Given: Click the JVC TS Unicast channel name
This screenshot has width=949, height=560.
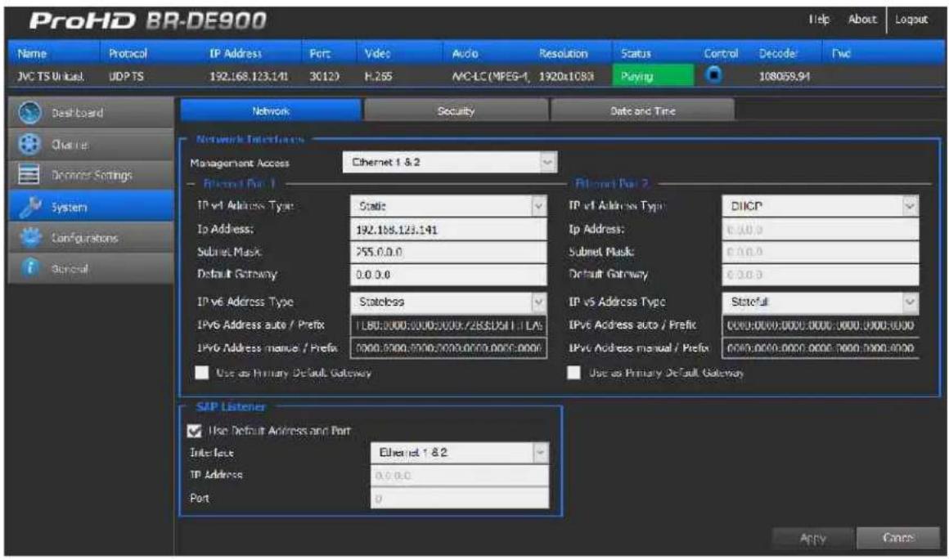Looking at the screenshot, I should (x=50, y=76).
